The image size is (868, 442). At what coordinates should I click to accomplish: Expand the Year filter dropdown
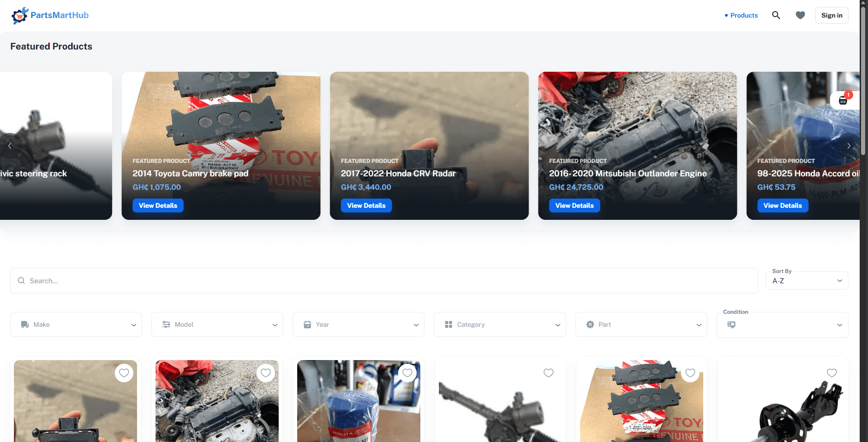coord(358,324)
